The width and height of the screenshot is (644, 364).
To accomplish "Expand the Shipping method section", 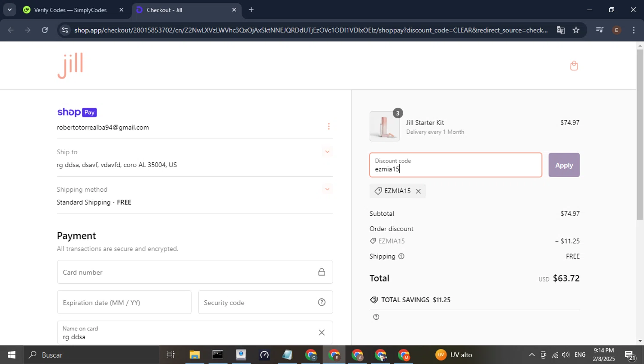I will 328,189.
